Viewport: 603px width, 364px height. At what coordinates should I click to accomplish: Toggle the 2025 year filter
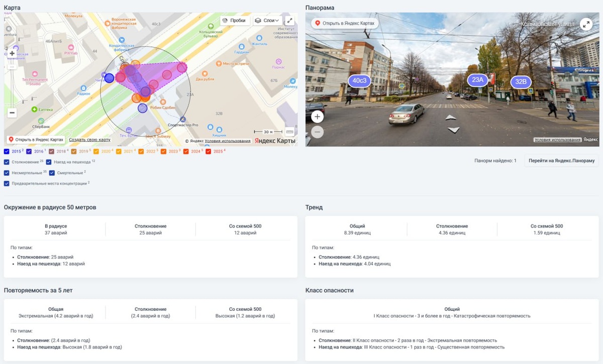click(x=209, y=151)
